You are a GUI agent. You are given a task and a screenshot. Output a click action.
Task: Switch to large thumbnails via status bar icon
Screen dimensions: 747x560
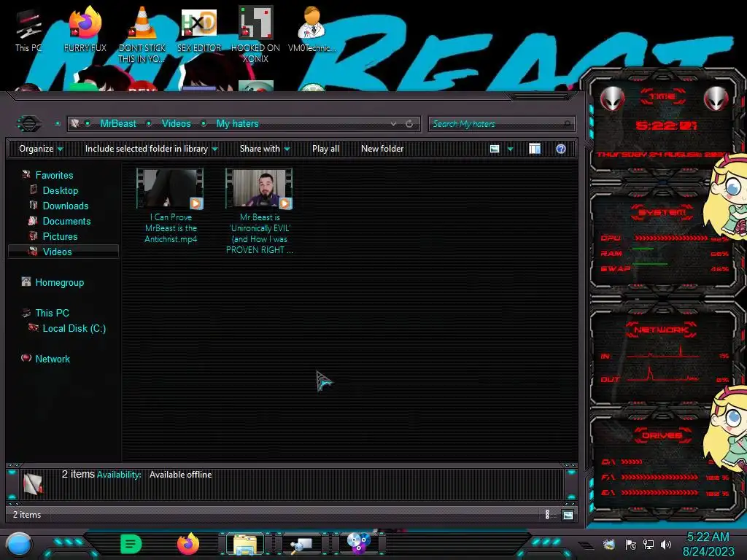(568, 515)
